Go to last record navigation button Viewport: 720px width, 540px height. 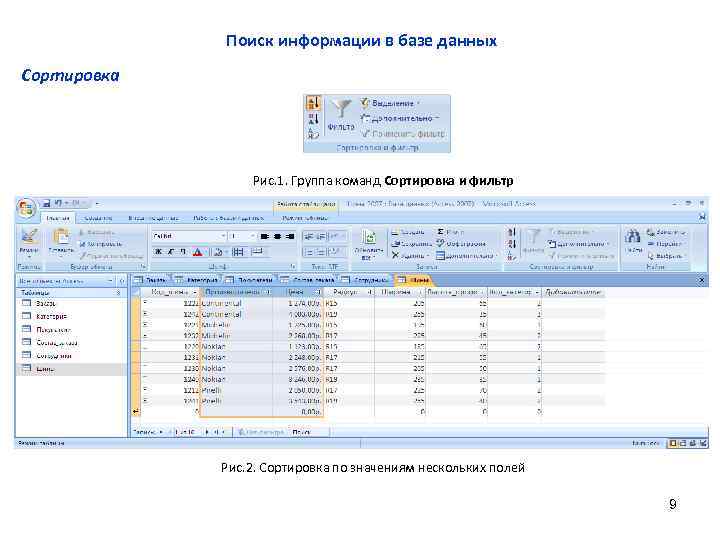coord(216,432)
